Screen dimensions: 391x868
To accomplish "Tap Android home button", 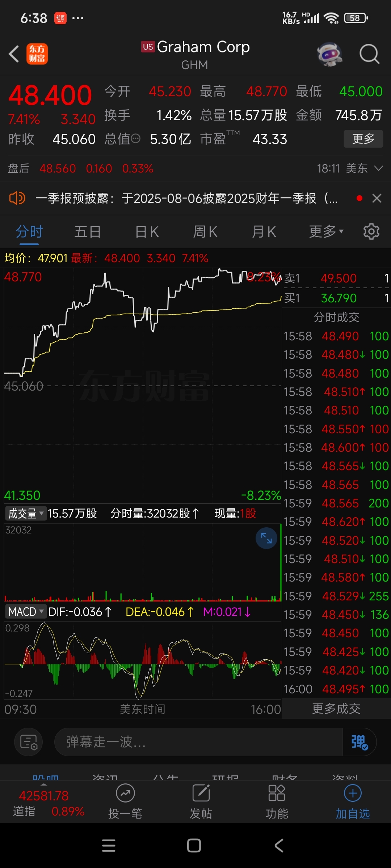I will pos(194,846).
